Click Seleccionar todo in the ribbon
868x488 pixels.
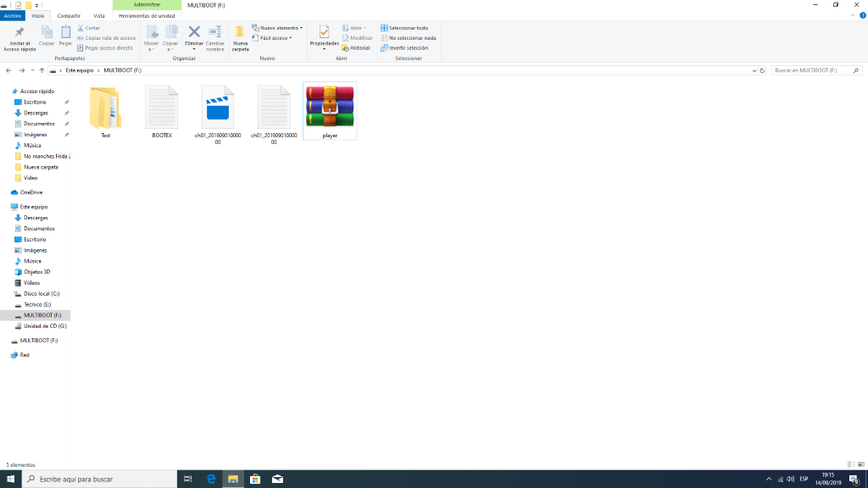(407, 28)
